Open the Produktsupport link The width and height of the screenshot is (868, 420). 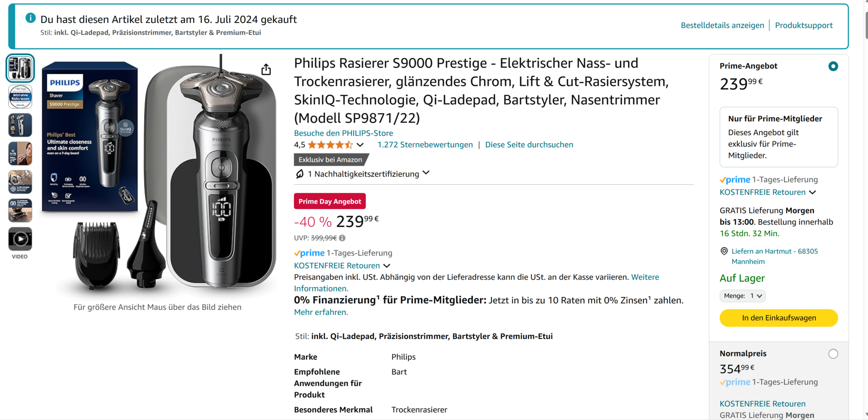[x=803, y=25]
